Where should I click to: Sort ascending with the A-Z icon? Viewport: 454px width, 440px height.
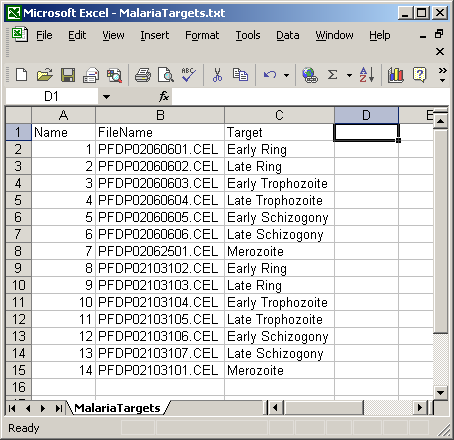click(367, 75)
